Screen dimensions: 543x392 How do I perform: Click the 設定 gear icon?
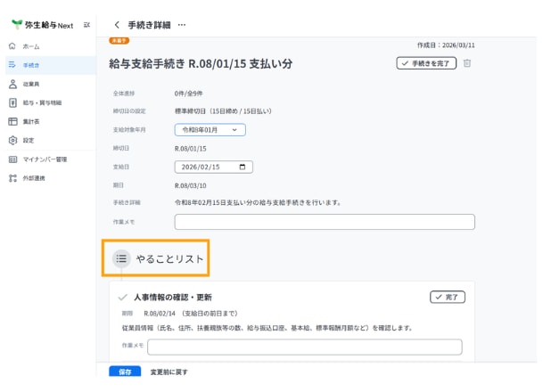12,140
